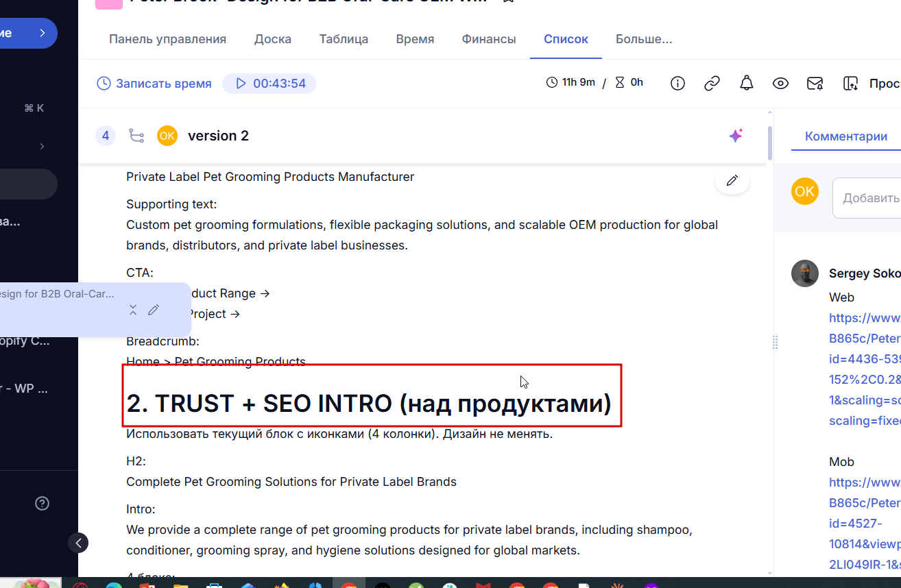
Task: Click the 'Intro:' label
Action: tap(141, 509)
